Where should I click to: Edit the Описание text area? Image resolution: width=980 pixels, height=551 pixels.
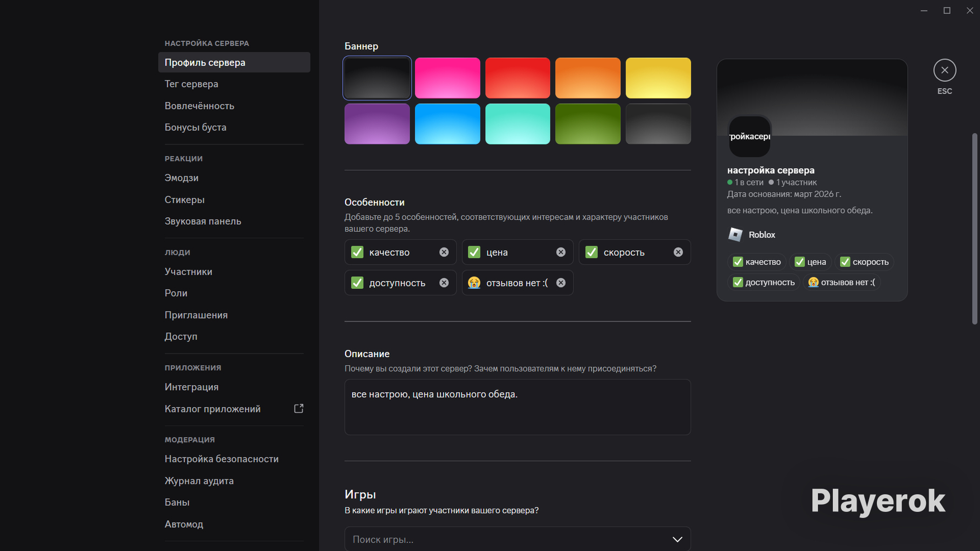(x=518, y=407)
